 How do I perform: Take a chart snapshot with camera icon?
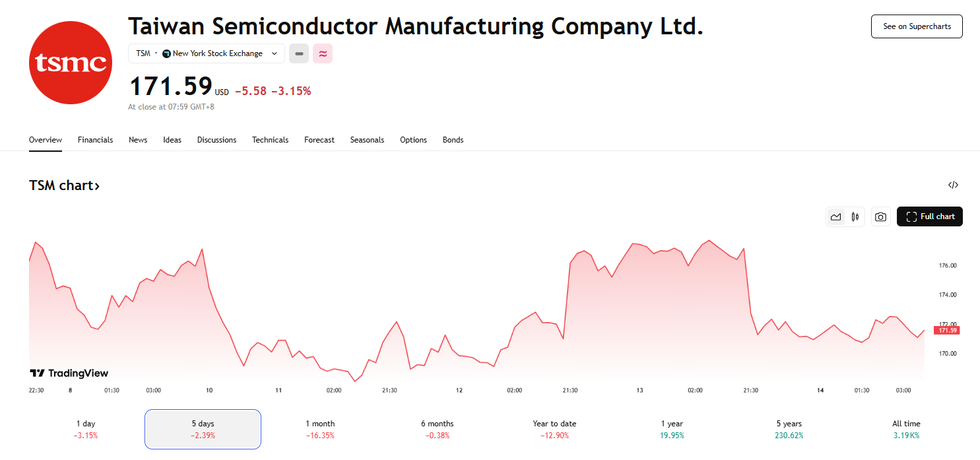point(880,216)
